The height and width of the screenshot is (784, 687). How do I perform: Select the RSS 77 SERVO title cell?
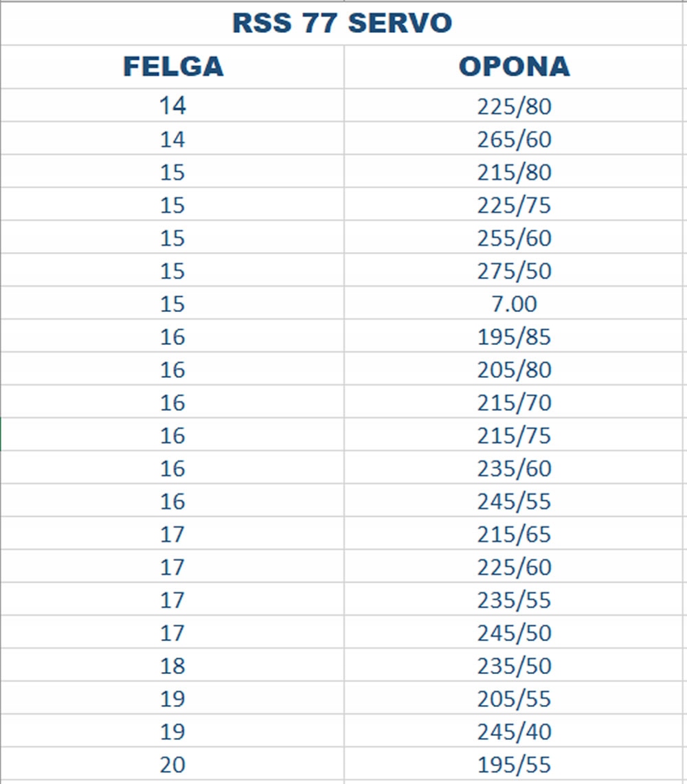pos(342,23)
